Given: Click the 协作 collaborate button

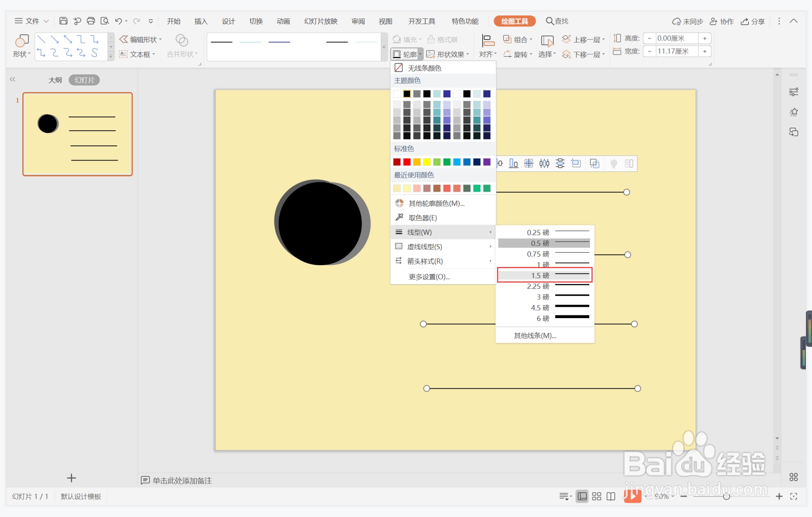Looking at the screenshot, I should point(722,22).
